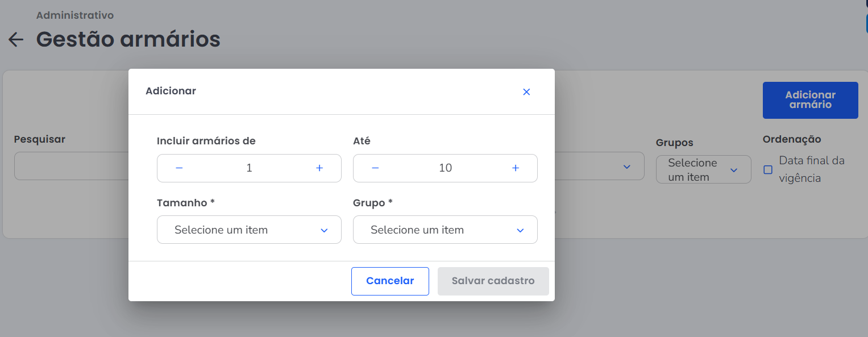The image size is (868, 337).
Task: Click the Cancelar button
Action: coord(390,281)
